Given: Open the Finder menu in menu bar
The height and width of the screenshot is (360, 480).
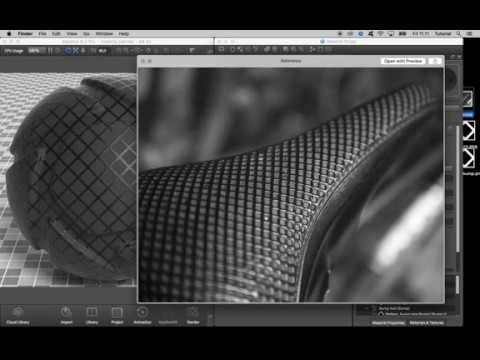Looking at the screenshot, I should coord(25,34).
